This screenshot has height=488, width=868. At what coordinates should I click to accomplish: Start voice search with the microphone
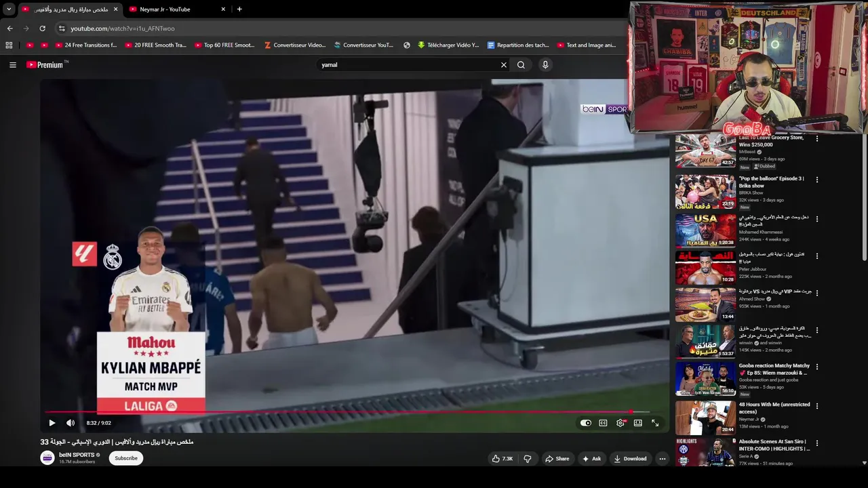545,65
